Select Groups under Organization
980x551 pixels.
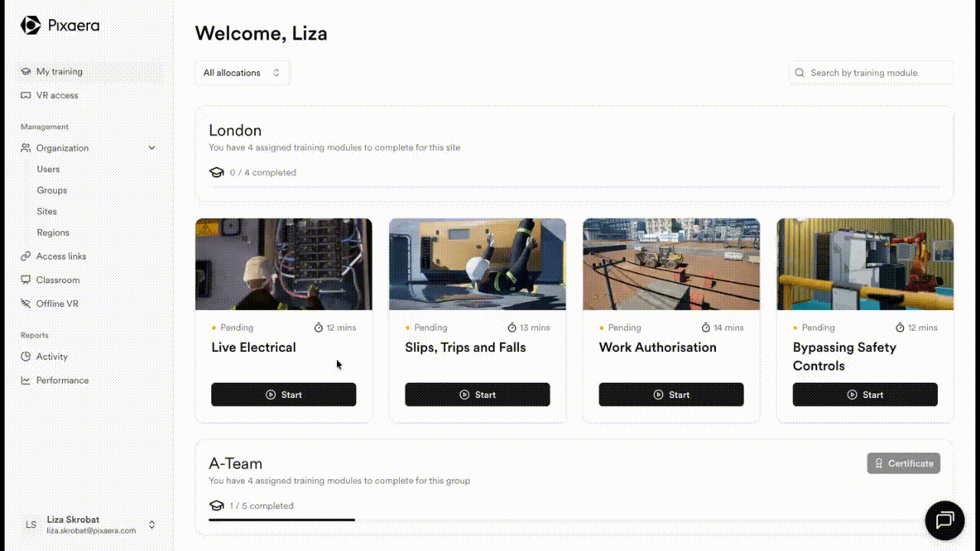(52, 191)
